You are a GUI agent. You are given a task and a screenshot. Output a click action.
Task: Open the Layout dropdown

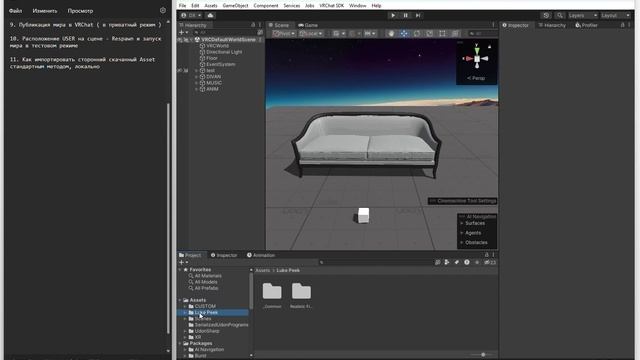click(616, 16)
